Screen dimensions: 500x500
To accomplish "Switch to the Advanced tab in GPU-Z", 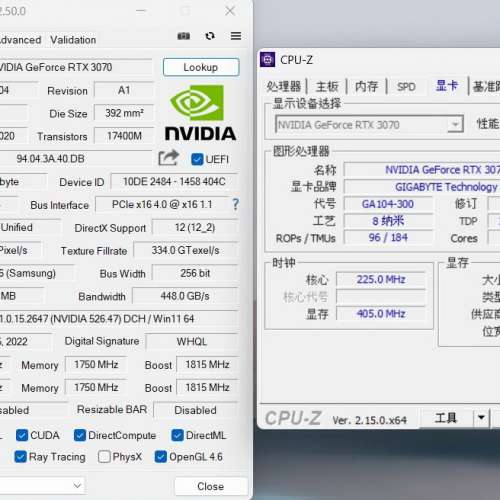I will [x=21, y=40].
